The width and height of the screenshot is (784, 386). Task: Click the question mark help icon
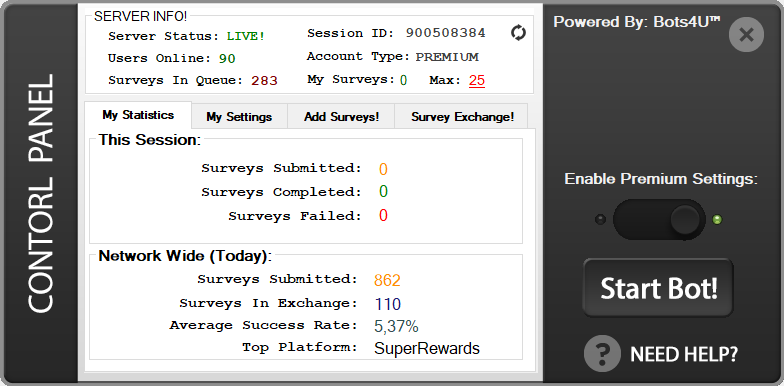pyautogui.click(x=602, y=353)
